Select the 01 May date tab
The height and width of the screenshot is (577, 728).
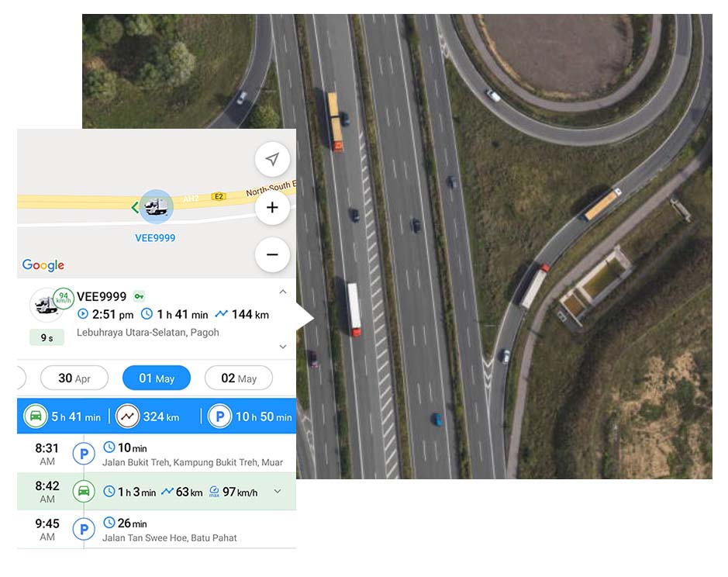[x=157, y=378]
